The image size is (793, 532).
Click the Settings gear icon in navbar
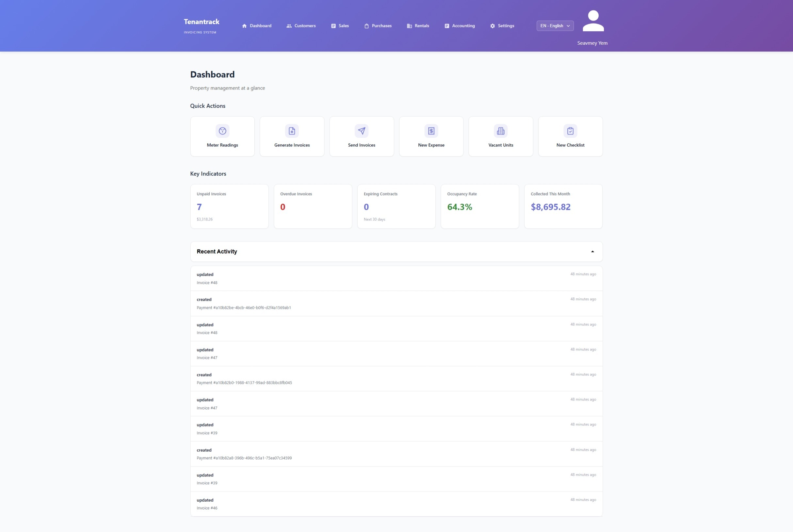coord(493,26)
